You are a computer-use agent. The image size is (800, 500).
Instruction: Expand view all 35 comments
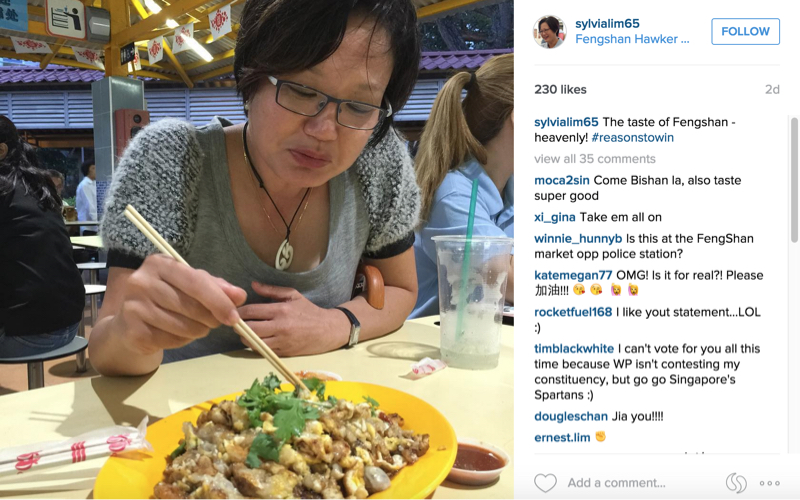coord(595,159)
